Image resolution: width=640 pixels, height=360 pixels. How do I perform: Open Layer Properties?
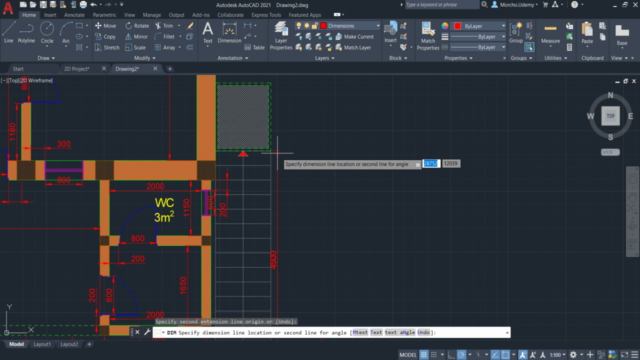[x=281, y=36]
